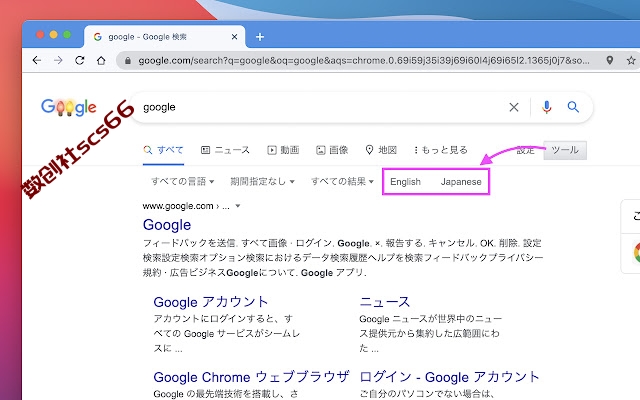Open the Google アカウント sitelink
Viewport: 640px width, 400px height.
[x=211, y=302]
